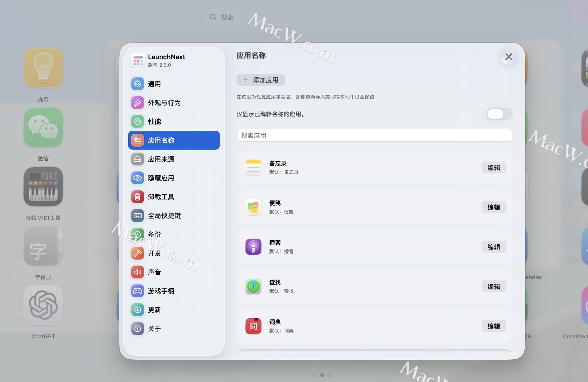This screenshot has height=382, width=588.
Task: Open the 通用 general settings gear icon
Action: [138, 84]
